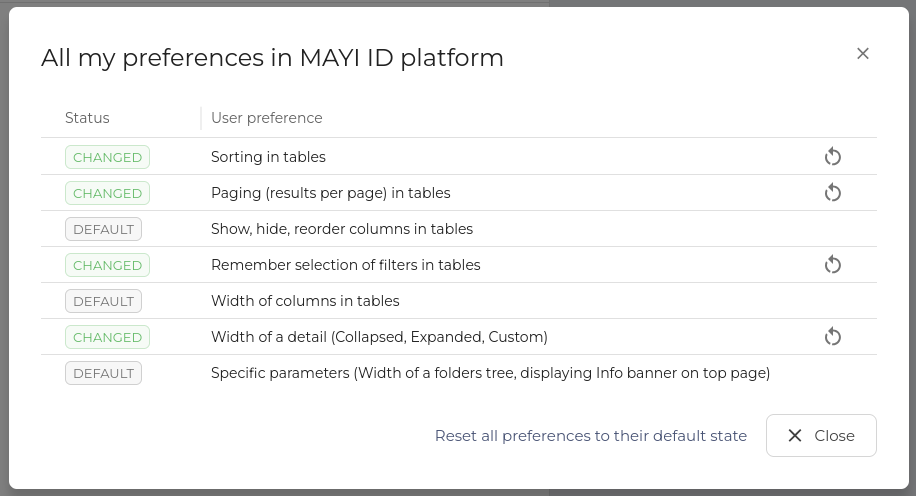Screen dimensions: 916x496
Task: Click CHANGED badge for Remember selection of filters
Action: (x=107, y=265)
